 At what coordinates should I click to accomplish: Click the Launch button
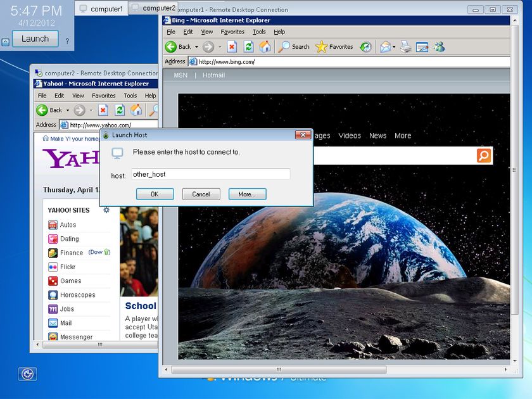coord(35,39)
